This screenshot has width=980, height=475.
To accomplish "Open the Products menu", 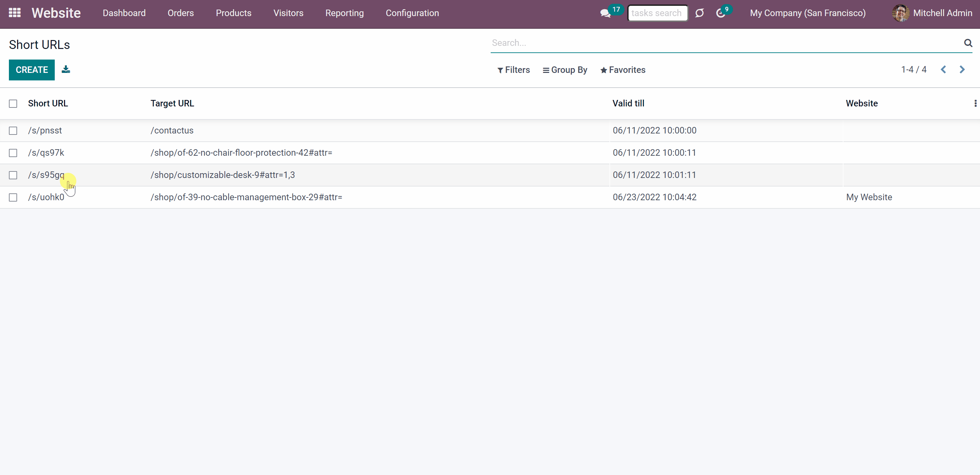I will [x=234, y=13].
